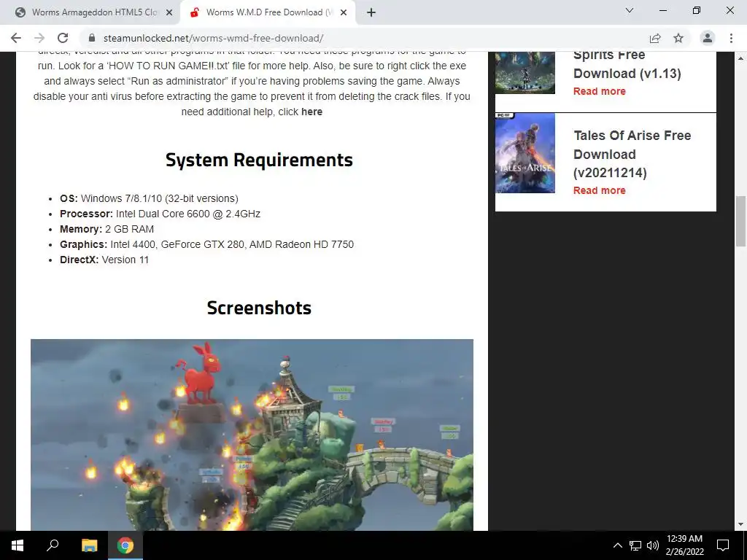747x560 pixels.
Task: Click the browser forward arrow
Action: click(39, 38)
